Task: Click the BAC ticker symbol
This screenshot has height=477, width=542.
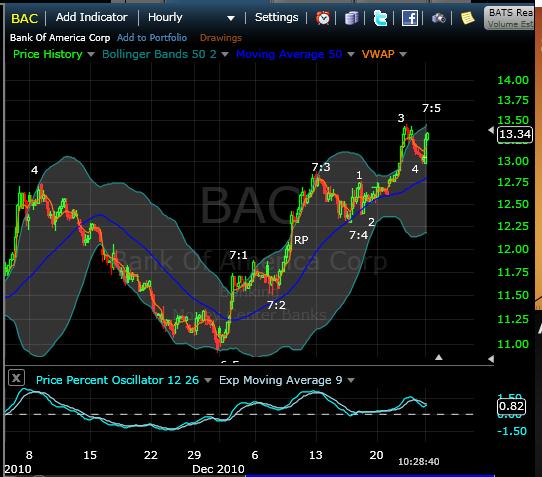Action: 24,18
